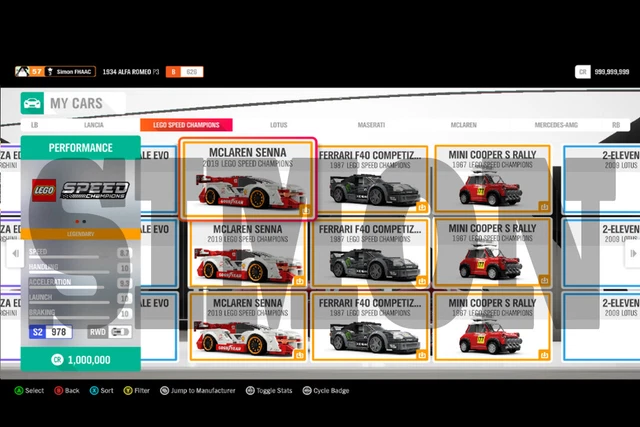Click the LEGO Speed Champions logo in the Performance panel

click(81, 190)
